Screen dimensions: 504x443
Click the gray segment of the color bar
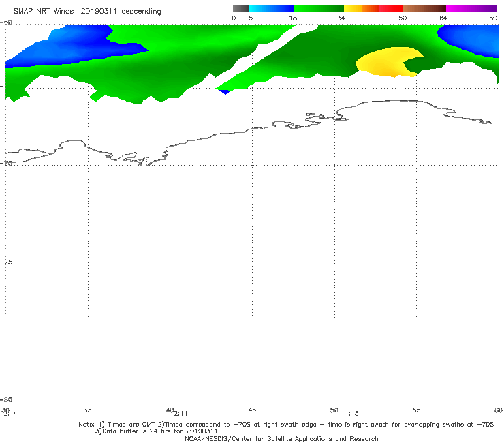click(x=240, y=8)
